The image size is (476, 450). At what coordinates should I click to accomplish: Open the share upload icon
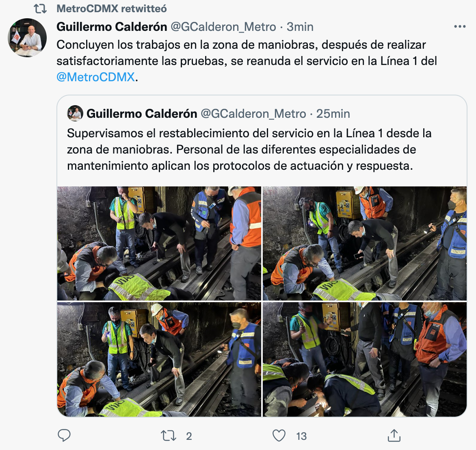[x=394, y=435]
